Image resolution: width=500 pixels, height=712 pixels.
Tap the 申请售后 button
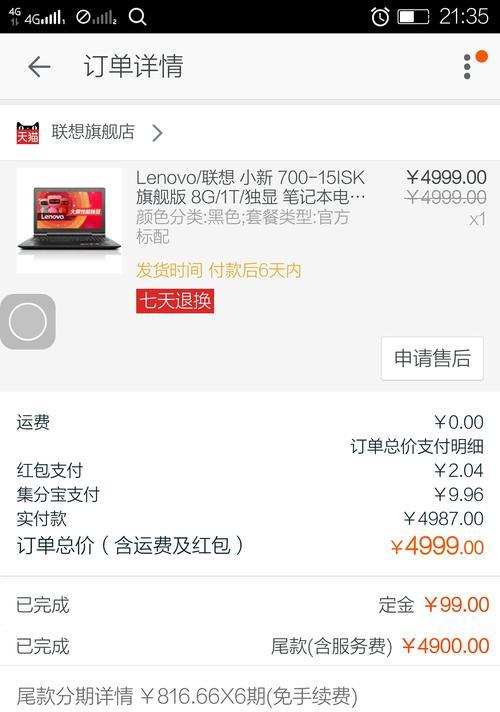point(432,358)
